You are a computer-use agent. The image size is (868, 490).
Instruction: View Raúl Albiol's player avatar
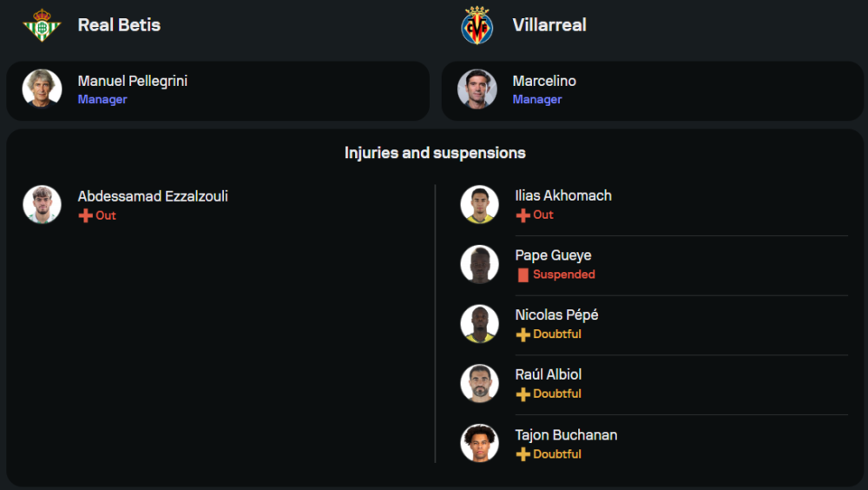479,383
